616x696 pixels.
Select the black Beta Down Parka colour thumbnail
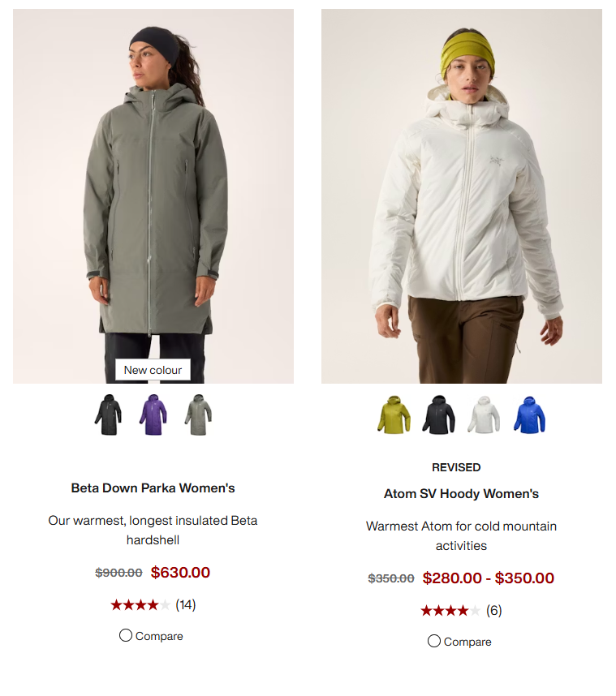click(108, 415)
